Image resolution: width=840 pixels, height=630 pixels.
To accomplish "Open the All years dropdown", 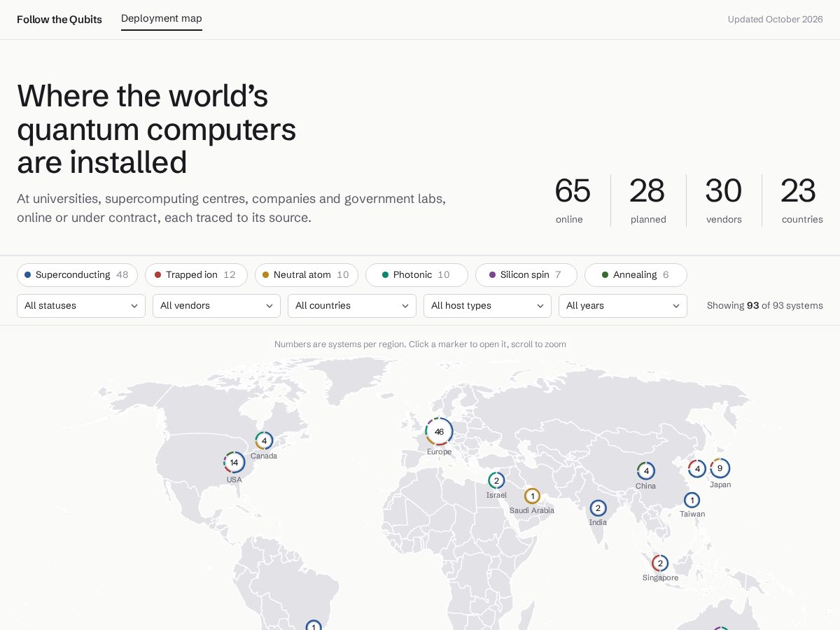I will click(623, 306).
